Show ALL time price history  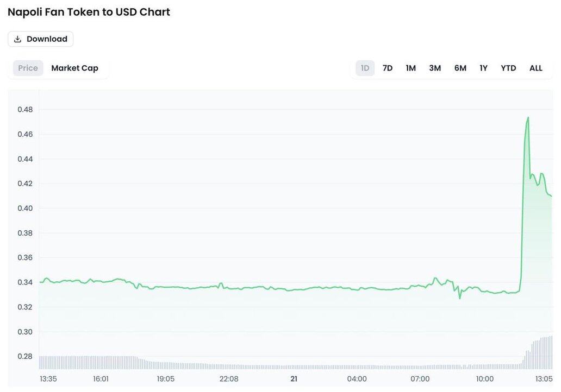(x=536, y=68)
